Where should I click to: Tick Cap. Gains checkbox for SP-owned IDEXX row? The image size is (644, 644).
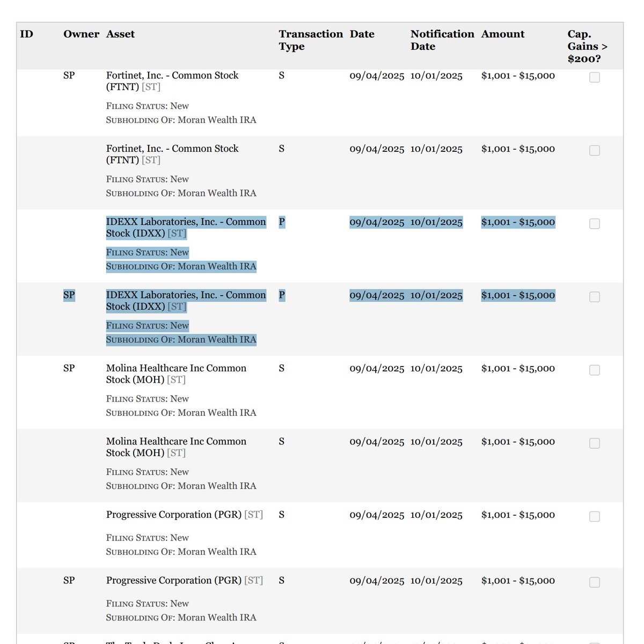click(x=594, y=297)
